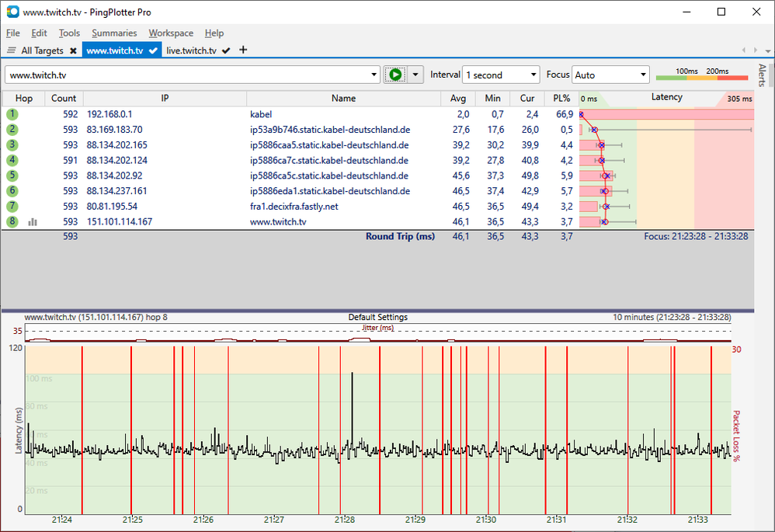This screenshot has width=775, height=532.
Task: Click the tab list dropdown arrow
Action: (767, 50)
